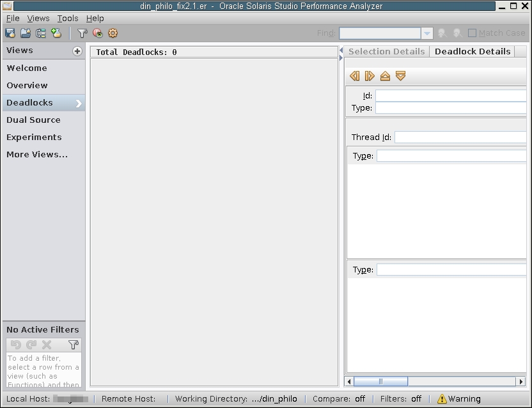The width and height of the screenshot is (532, 408).
Task: Click the horizontal scrollbar thumb in details panel
Action: 380,382
